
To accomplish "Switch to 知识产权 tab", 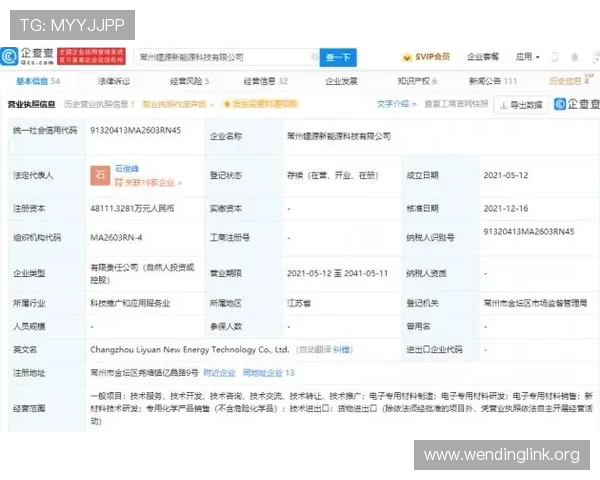I will tap(417, 81).
